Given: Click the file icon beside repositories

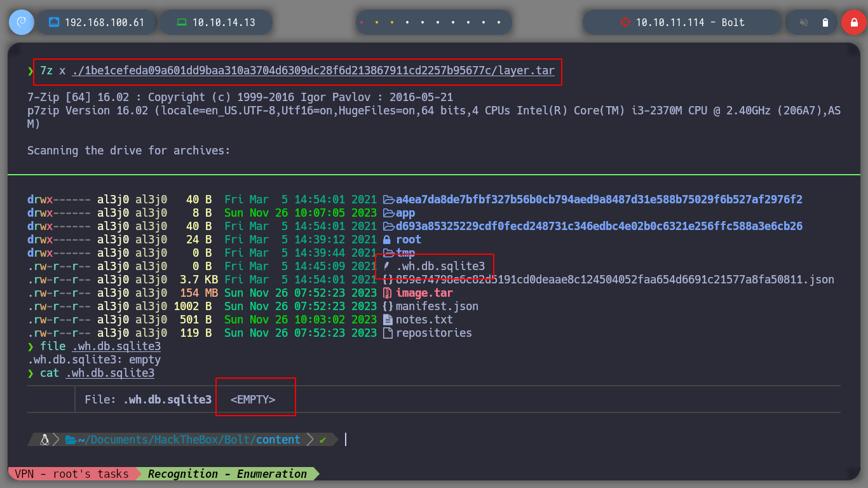Looking at the screenshot, I should [x=388, y=333].
